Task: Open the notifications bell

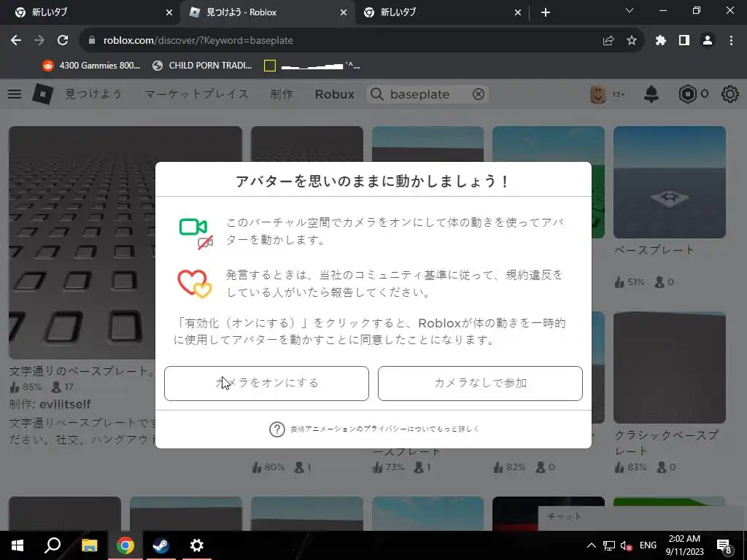Action: coord(651,94)
